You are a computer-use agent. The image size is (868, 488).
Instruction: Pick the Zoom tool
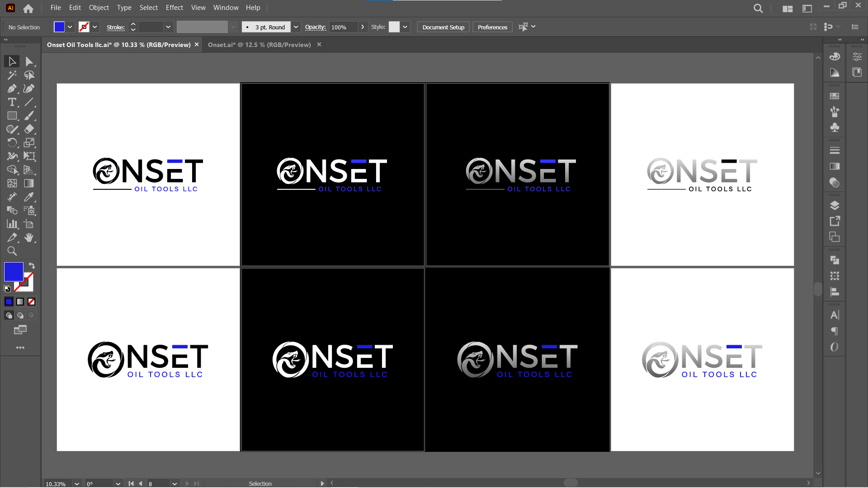tap(12, 252)
